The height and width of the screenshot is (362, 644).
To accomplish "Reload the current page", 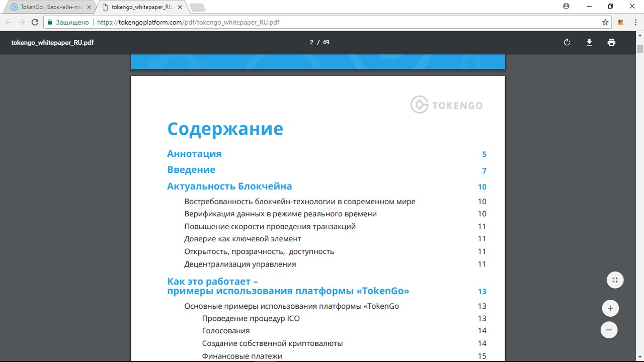I will [35, 22].
